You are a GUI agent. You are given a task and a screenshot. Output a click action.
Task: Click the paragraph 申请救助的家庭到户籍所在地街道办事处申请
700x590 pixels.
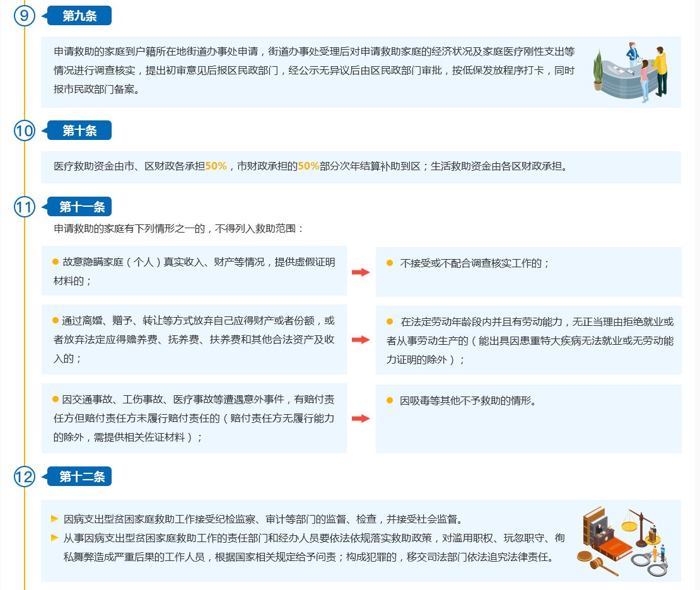(314, 71)
